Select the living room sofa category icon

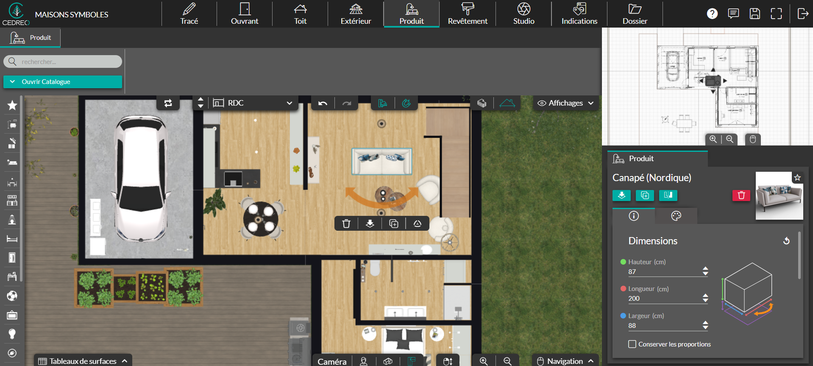point(12,124)
